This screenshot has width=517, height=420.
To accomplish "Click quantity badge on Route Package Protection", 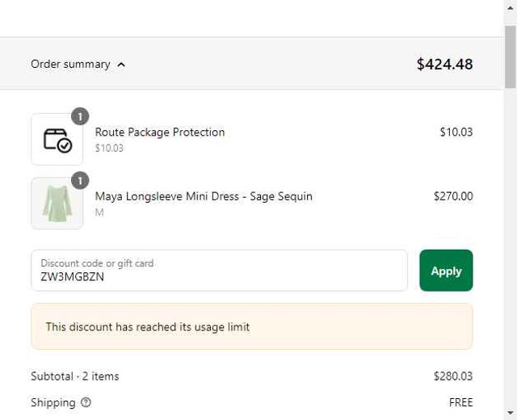I will (x=80, y=116).
